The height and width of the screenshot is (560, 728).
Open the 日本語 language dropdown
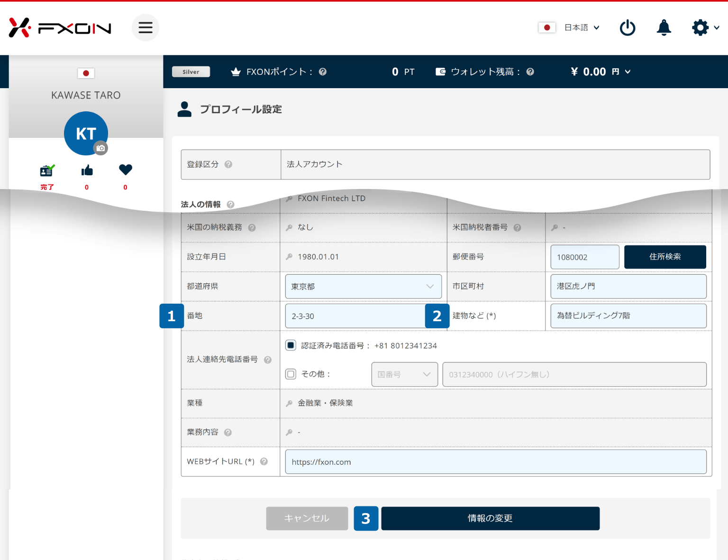pyautogui.click(x=582, y=27)
